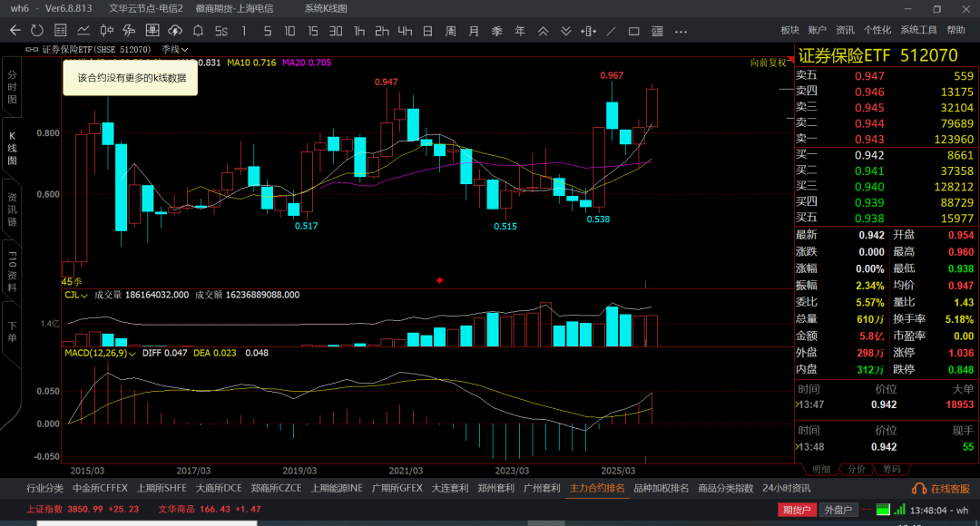Open the 系统工具 menu
Viewport: 980px width, 526px height.
click(918, 30)
